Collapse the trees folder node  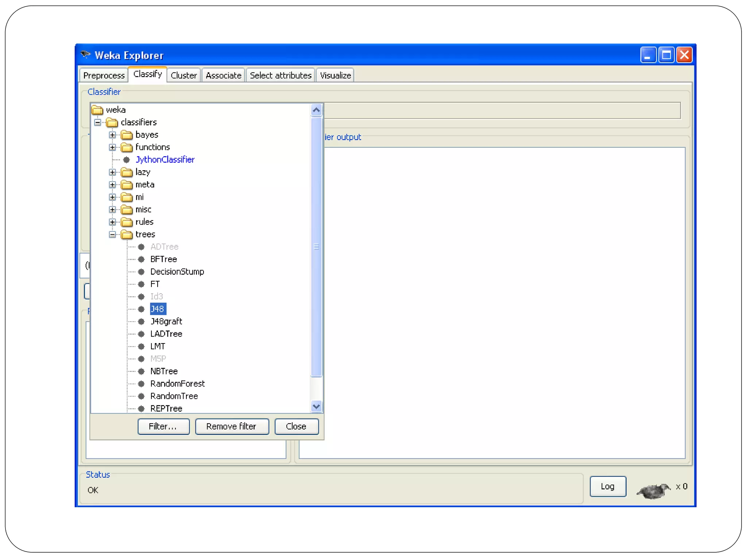click(112, 234)
